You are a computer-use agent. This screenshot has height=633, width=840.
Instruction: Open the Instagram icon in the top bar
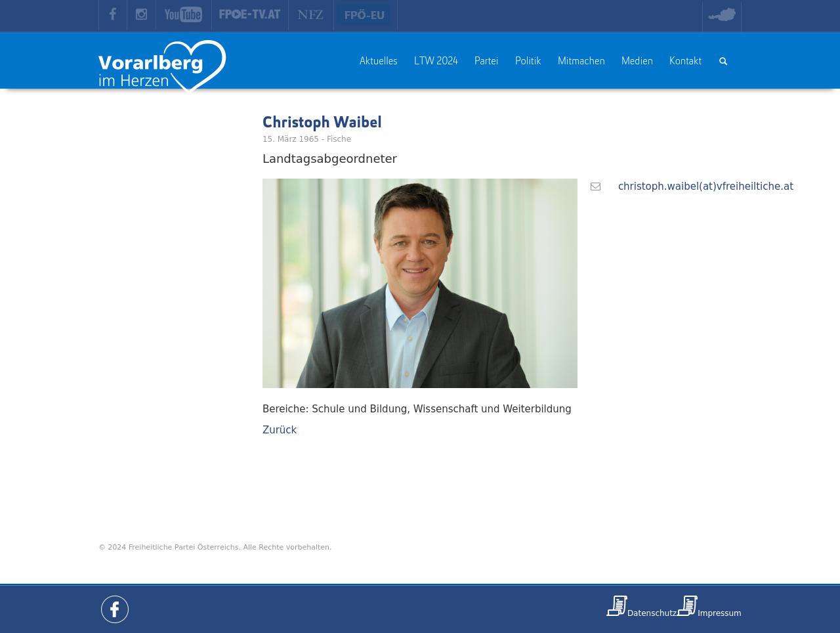tap(141, 14)
